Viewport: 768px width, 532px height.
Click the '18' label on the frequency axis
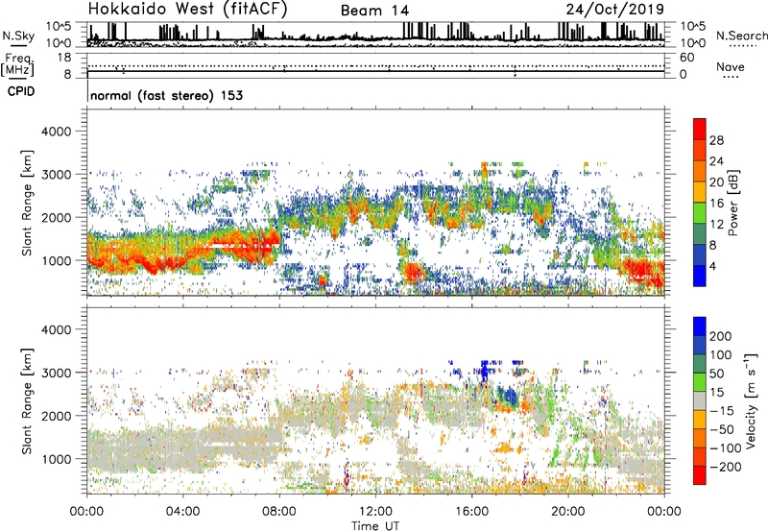64,58
